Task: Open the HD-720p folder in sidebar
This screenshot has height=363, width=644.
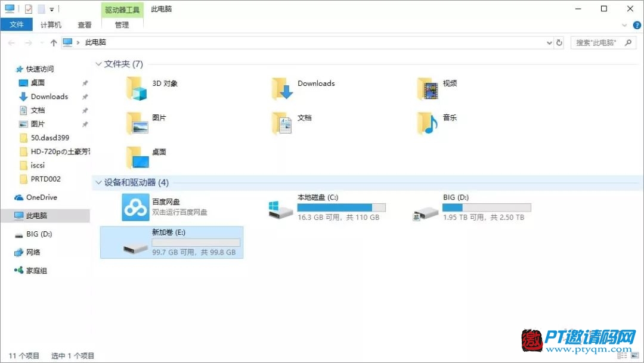Action: click(x=55, y=151)
